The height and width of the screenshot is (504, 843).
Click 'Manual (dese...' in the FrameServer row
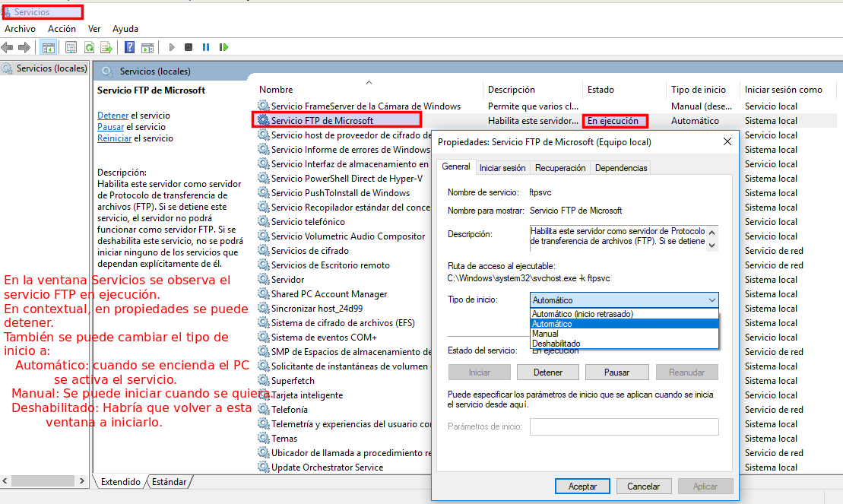pos(702,106)
